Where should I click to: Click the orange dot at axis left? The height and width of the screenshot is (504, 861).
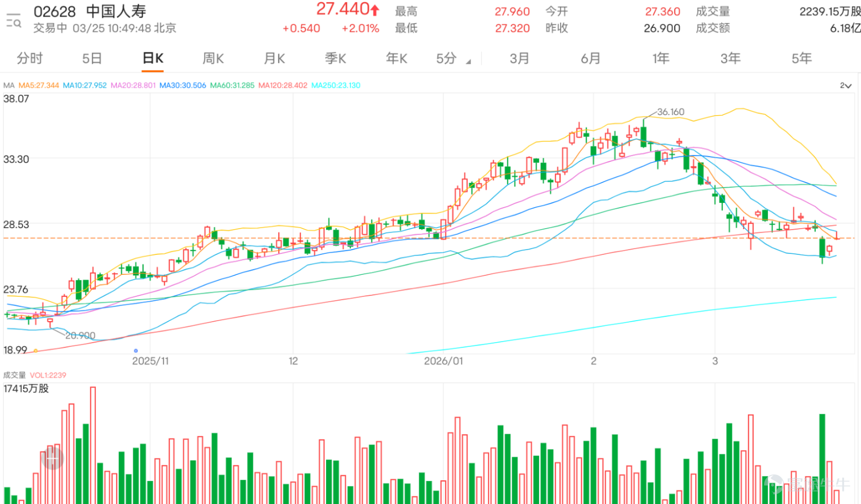coord(36,351)
